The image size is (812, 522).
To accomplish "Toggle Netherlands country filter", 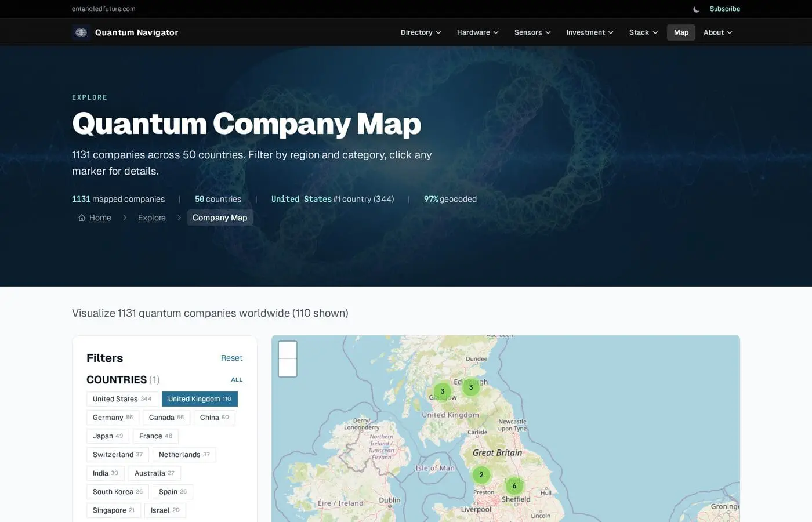I will pos(184,455).
